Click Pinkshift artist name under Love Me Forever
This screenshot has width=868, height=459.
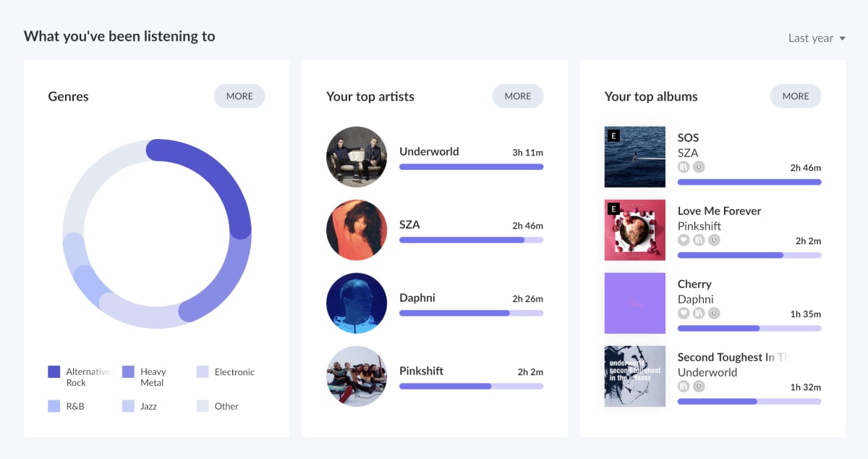(x=699, y=226)
